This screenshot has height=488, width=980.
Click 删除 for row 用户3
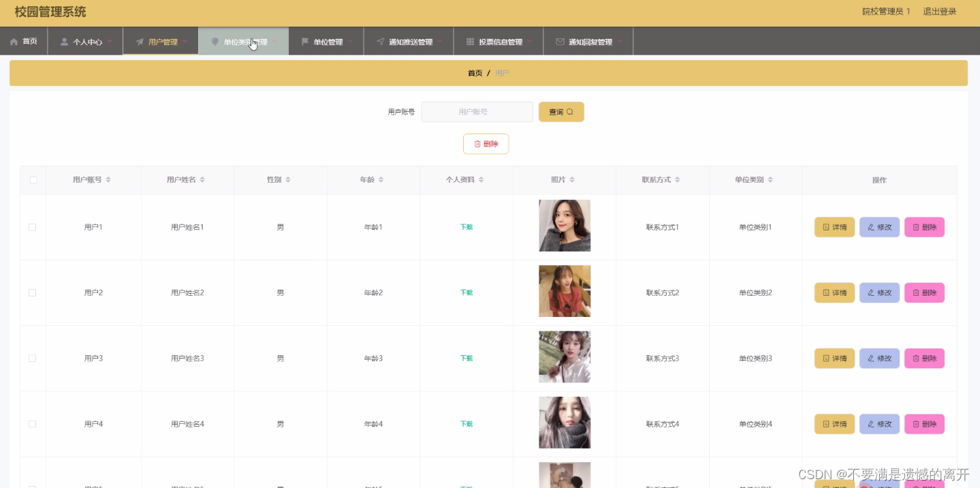[924, 359]
